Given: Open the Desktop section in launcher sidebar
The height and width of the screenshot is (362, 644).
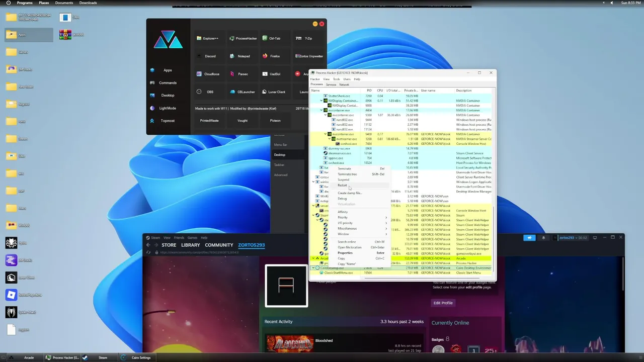Looking at the screenshot, I should (x=168, y=96).
